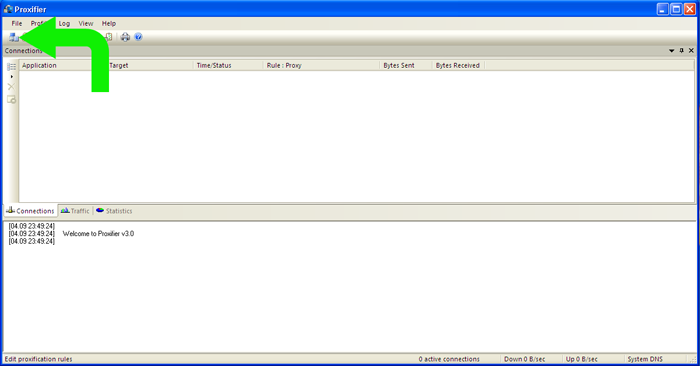Open help via blue question mark icon

coord(138,37)
